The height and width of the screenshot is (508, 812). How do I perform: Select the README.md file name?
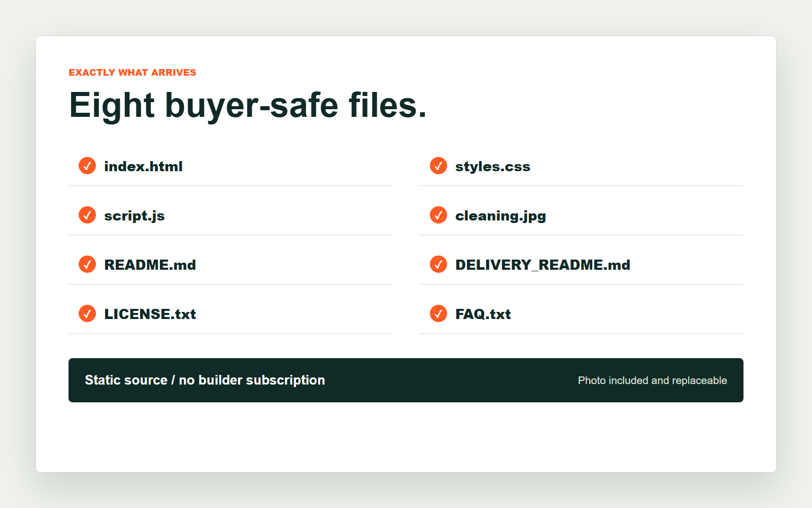(150, 265)
